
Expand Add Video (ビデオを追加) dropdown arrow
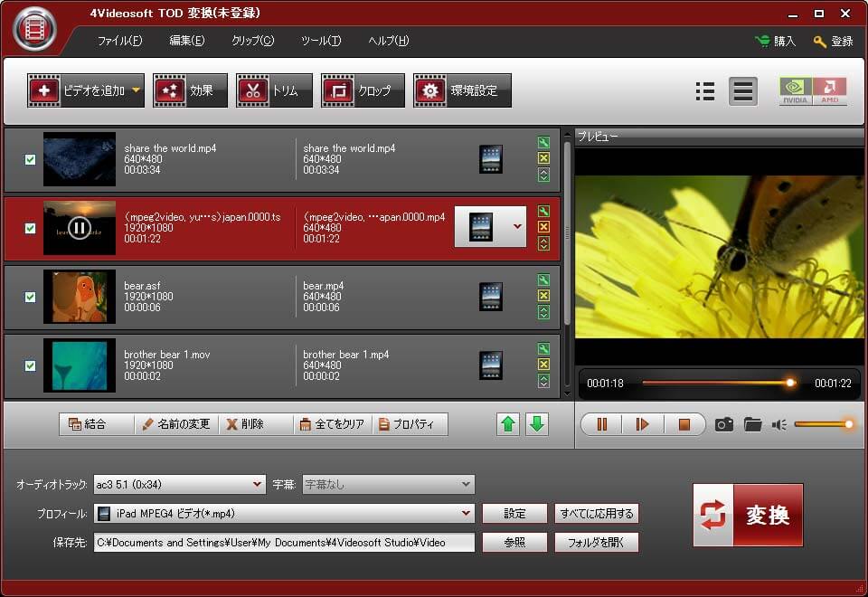click(x=137, y=90)
